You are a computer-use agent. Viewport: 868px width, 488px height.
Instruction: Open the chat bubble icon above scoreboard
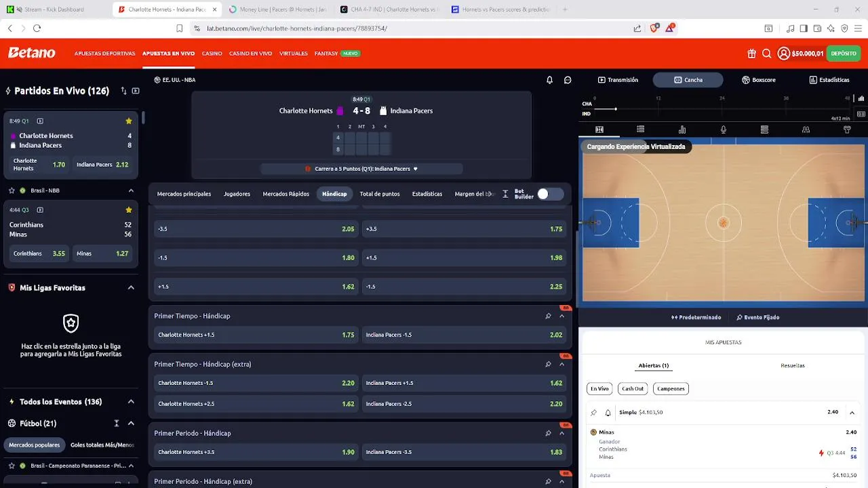click(568, 80)
